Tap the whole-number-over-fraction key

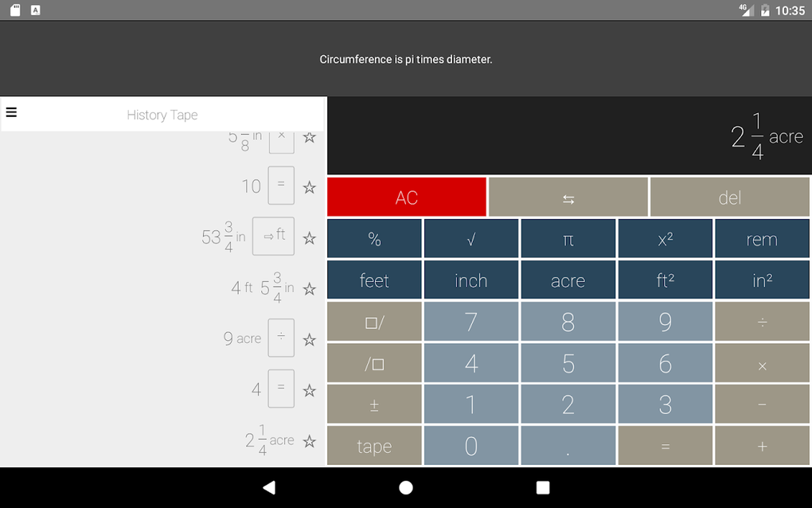click(x=374, y=321)
